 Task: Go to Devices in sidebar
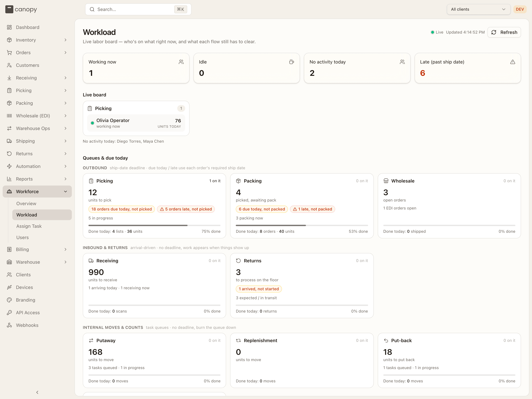37,287
